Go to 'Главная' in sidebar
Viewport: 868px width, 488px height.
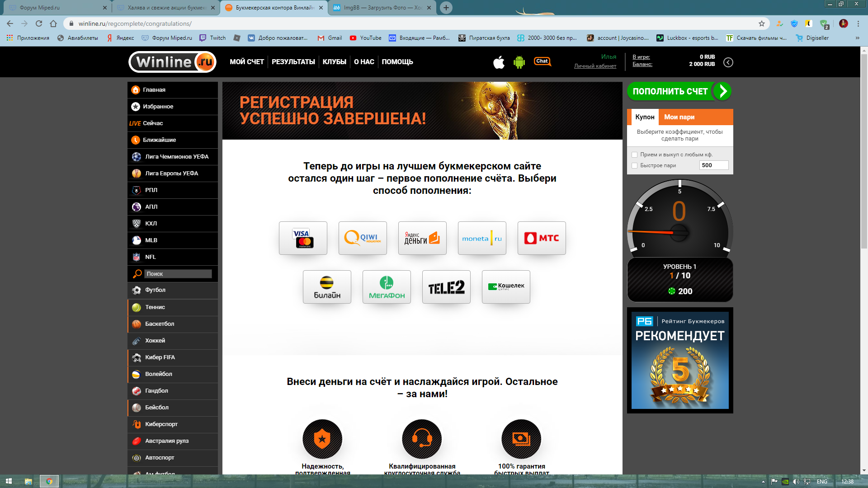[173, 90]
